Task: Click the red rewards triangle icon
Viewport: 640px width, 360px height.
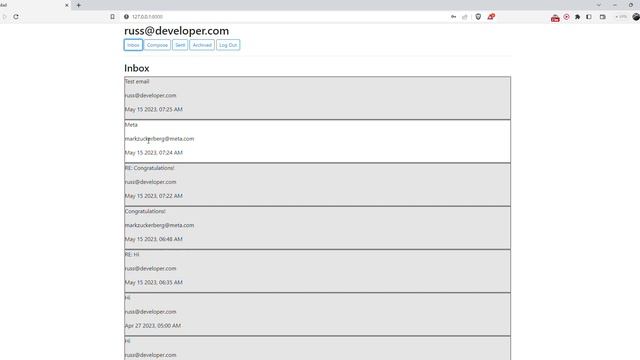Action: [x=491, y=17]
